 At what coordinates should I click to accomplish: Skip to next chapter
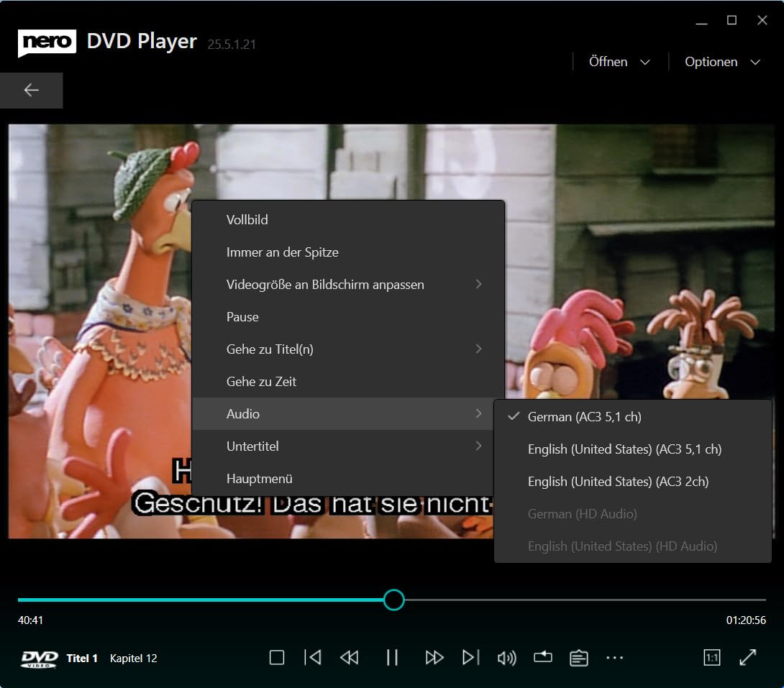[470, 658]
